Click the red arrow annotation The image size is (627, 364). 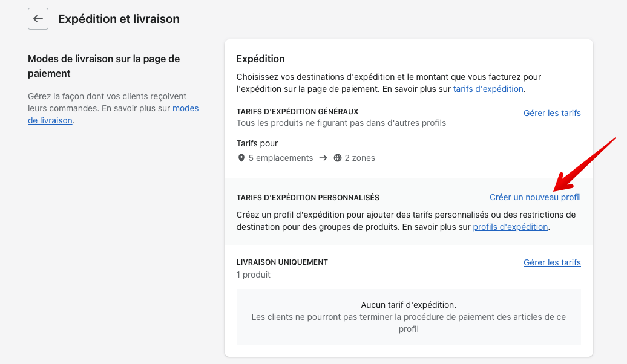click(x=583, y=163)
